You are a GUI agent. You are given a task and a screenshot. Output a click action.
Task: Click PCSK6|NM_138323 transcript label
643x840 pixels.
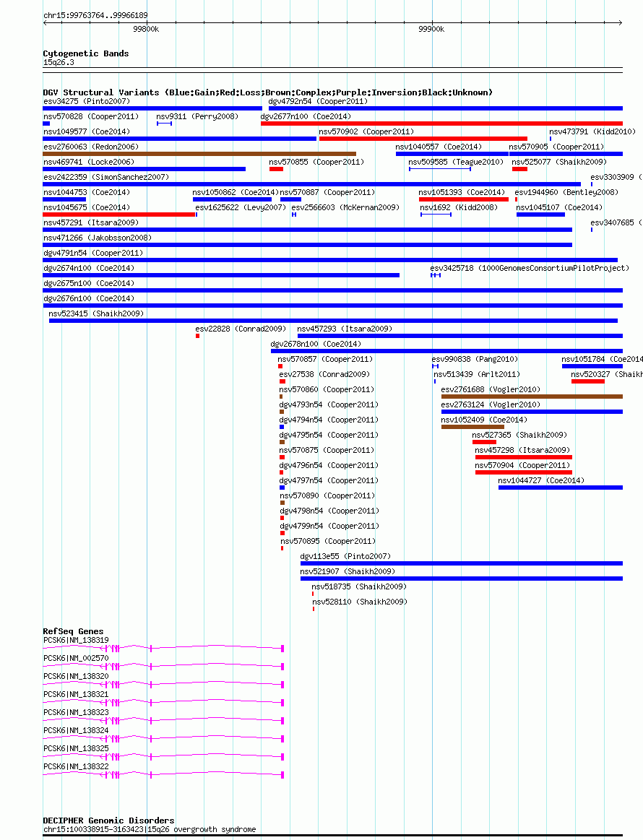pos(76,712)
